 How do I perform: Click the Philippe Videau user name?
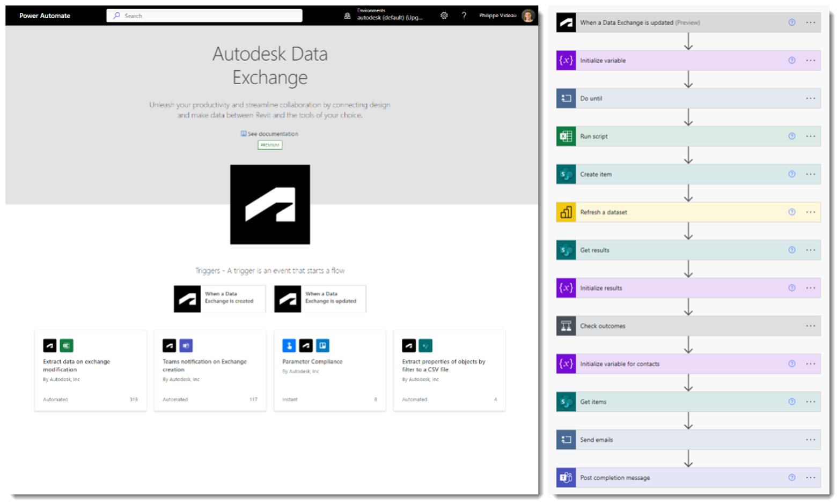[x=497, y=16]
